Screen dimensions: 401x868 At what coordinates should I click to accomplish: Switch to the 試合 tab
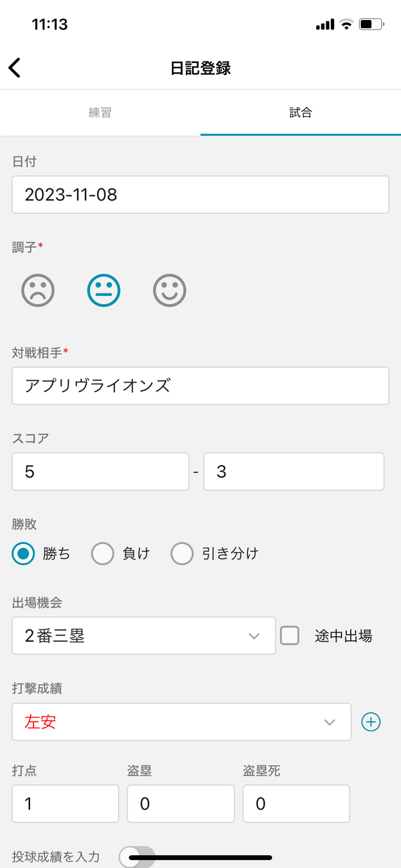pyautogui.click(x=301, y=113)
